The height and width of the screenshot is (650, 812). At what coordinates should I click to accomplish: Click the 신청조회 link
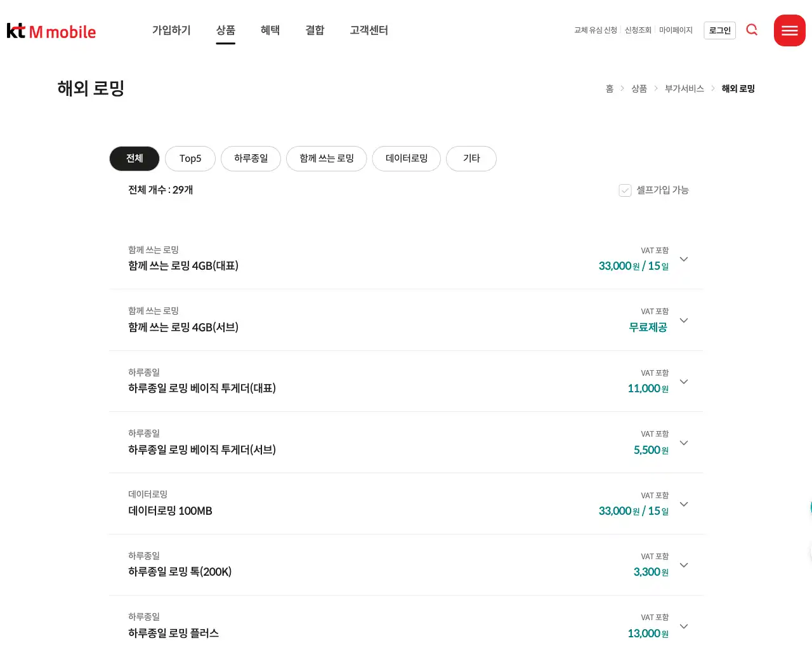tap(638, 30)
